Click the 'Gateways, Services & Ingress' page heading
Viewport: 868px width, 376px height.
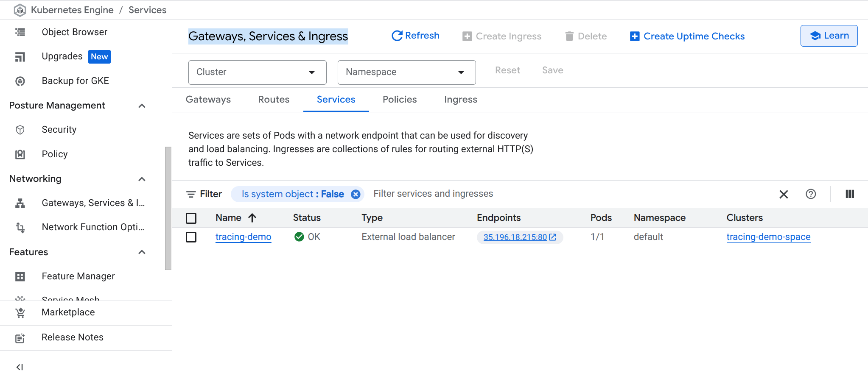268,36
